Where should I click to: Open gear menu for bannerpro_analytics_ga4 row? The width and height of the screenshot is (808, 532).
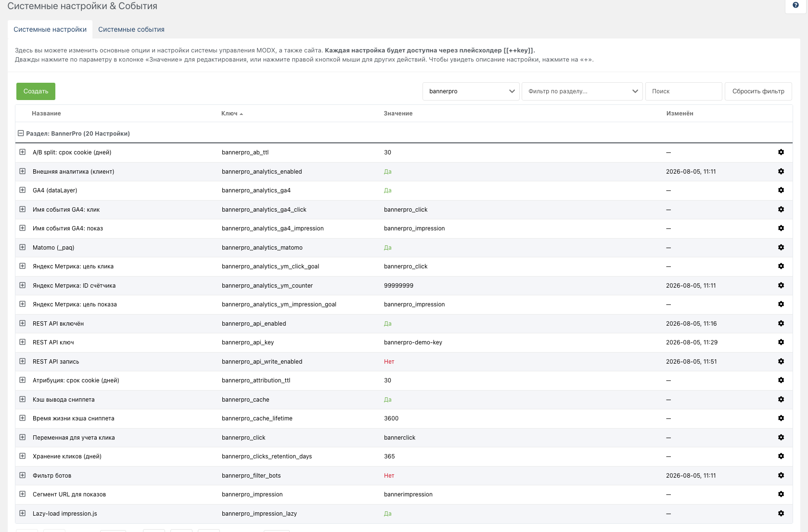(781, 190)
